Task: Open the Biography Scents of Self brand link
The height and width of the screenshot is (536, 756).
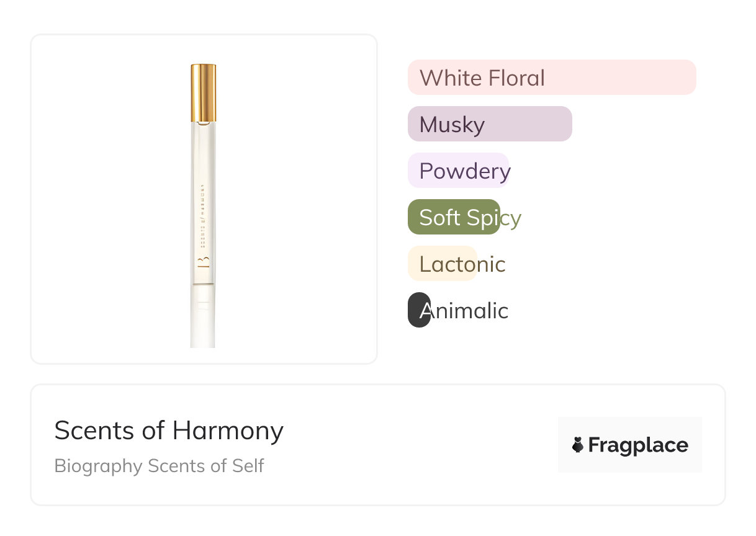Action: 159,466
